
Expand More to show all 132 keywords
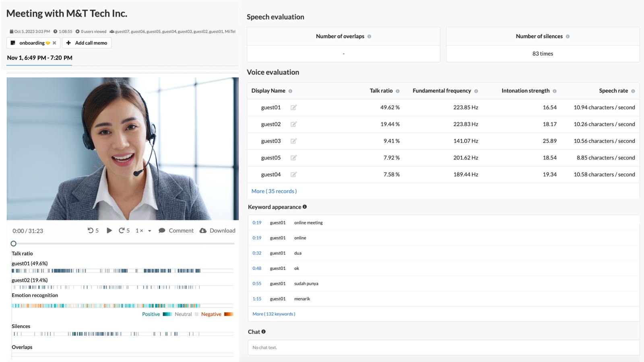pos(274,314)
